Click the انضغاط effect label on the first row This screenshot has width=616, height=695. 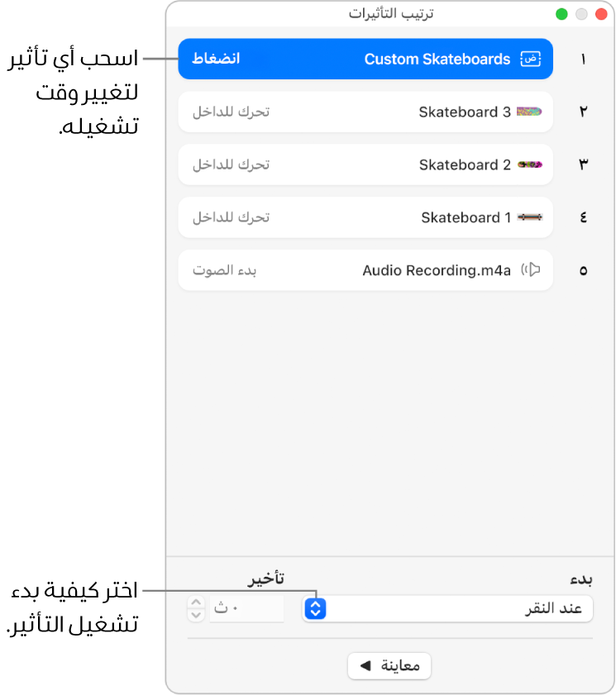point(217,60)
